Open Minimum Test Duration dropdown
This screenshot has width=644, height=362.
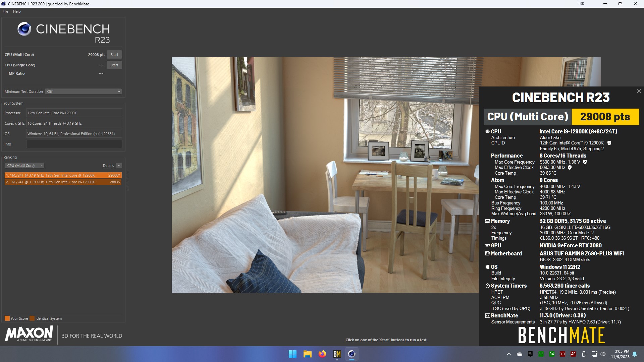(83, 92)
